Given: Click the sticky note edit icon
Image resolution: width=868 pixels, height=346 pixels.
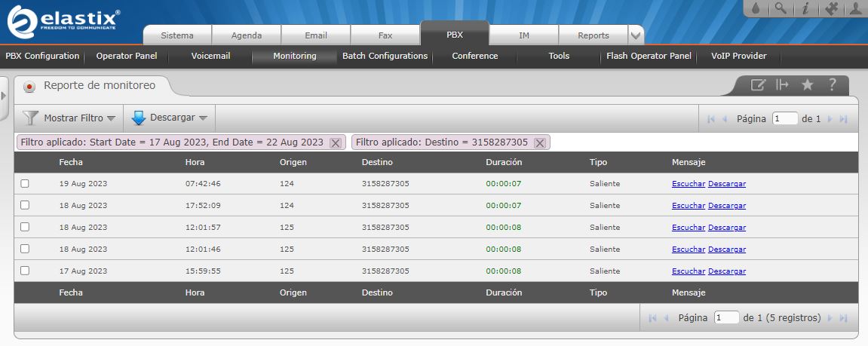Looking at the screenshot, I should point(758,85).
